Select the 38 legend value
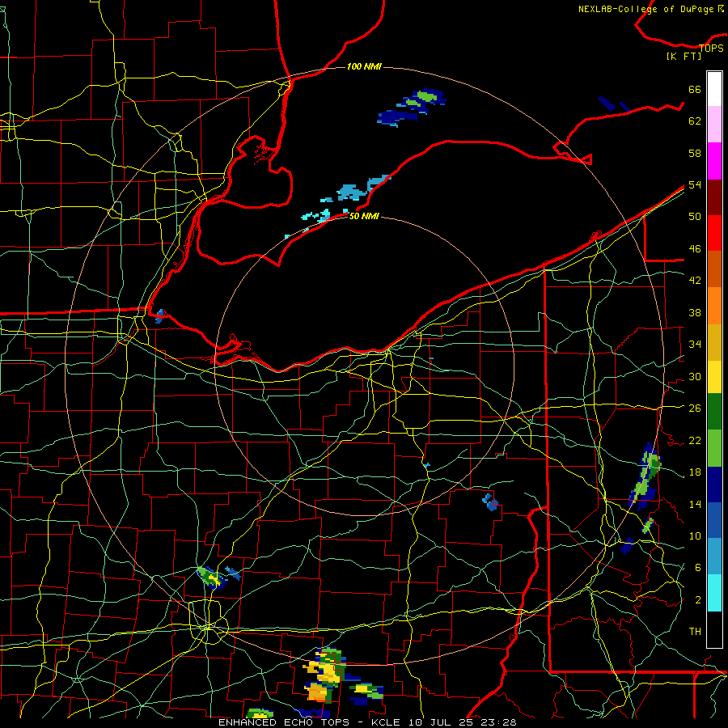The height and width of the screenshot is (728, 728). 695,312
